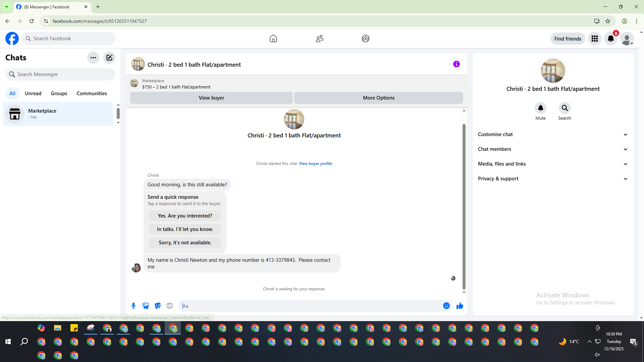Show hidden system tray icons
The image size is (644, 362).
point(590,342)
